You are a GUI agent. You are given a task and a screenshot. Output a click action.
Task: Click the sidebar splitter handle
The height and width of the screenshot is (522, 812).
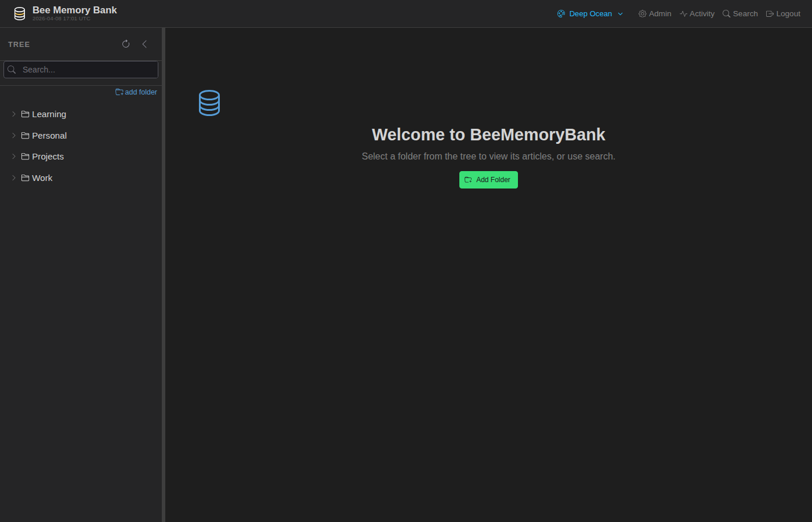[x=164, y=275]
